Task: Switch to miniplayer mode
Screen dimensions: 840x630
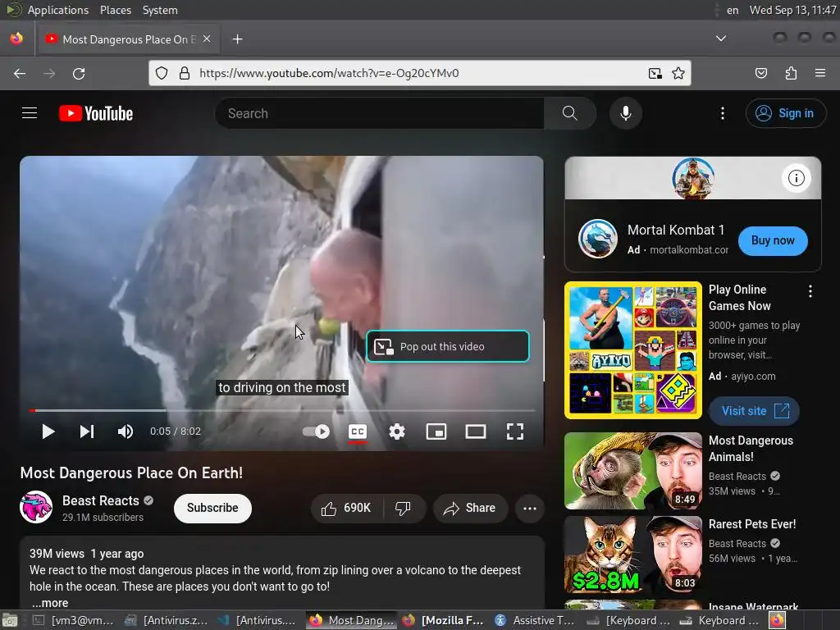Action: (436, 431)
